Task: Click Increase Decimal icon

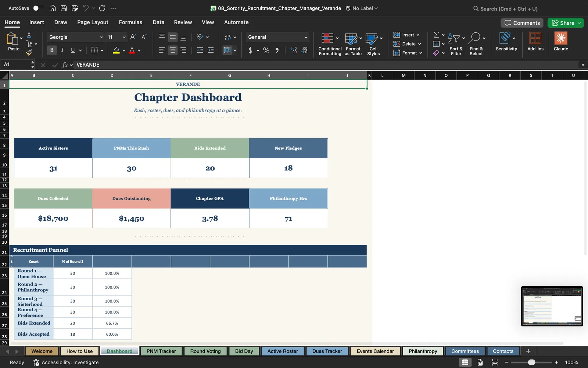Action: [293, 50]
